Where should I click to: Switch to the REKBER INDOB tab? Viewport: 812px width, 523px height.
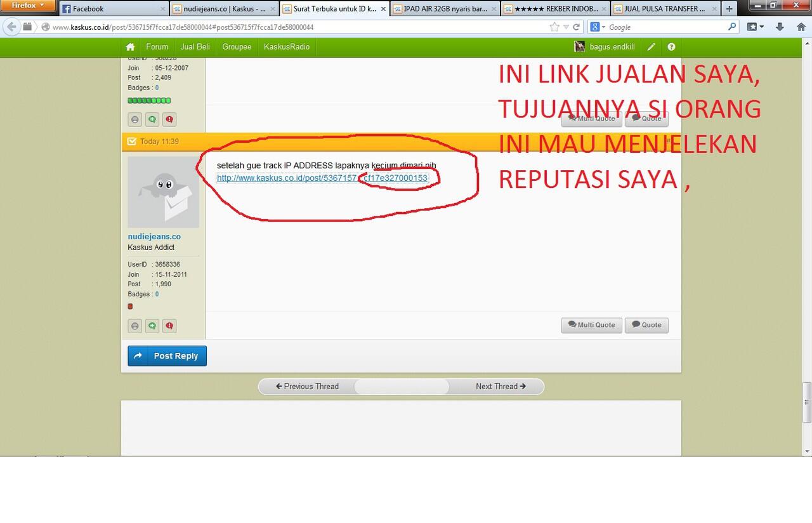click(x=555, y=9)
